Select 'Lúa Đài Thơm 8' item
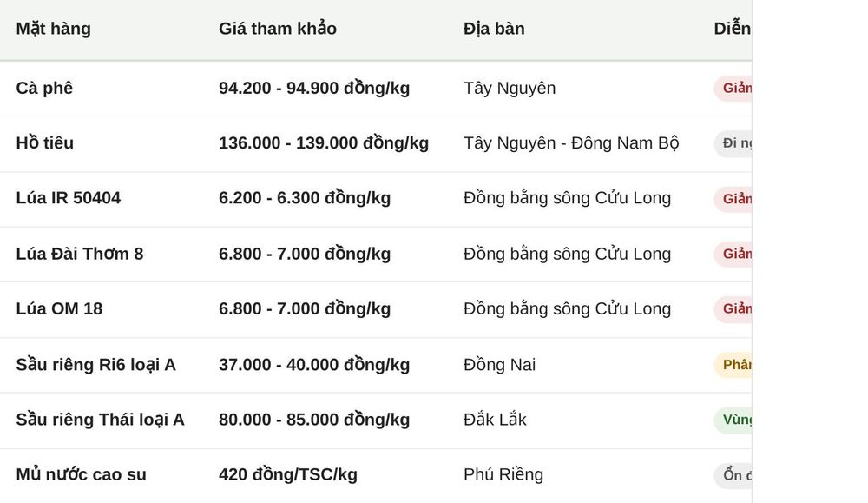 click(x=80, y=254)
